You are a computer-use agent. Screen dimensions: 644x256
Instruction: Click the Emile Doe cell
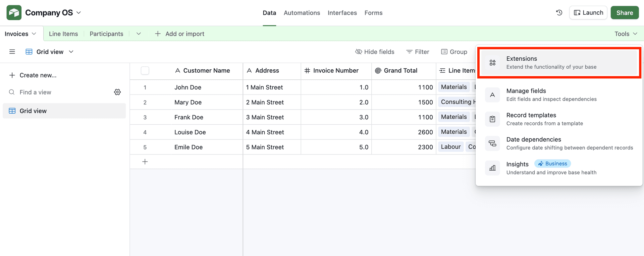pos(207,147)
